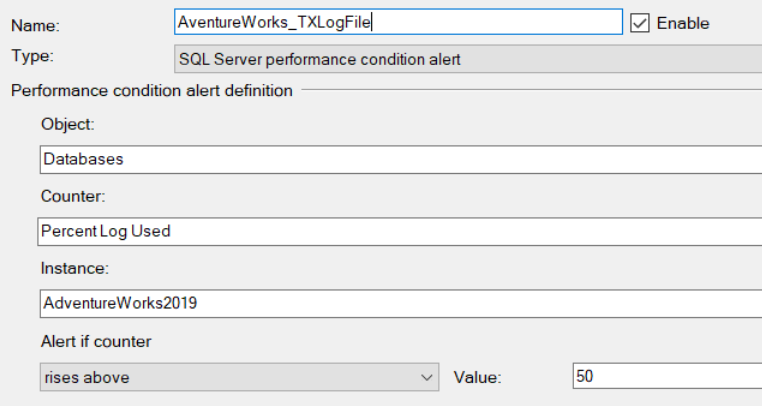Open the Instance combo showing AdventureWorks2019

click(401, 303)
